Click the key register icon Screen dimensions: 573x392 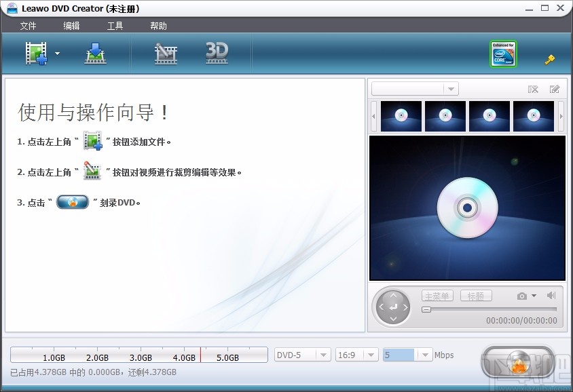pyautogui.click(x=550, y=60)
